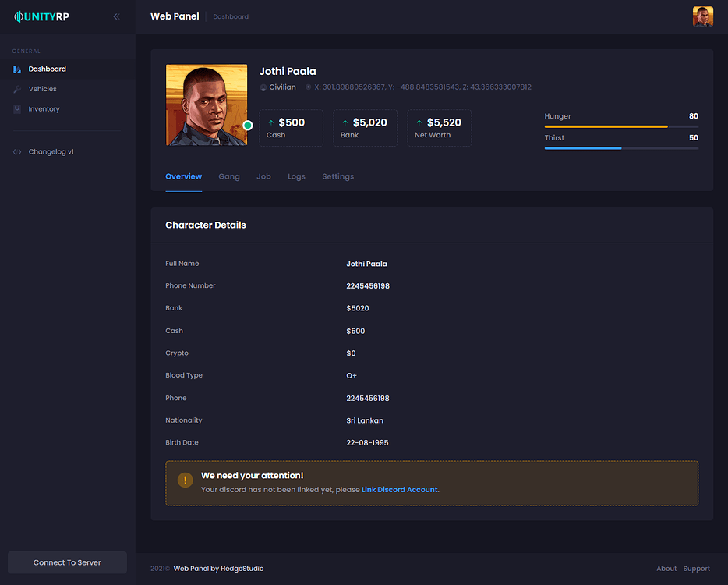This screenshot has width=728, height=585.
Task: Open the Logs tab
Action: point(296,176)
